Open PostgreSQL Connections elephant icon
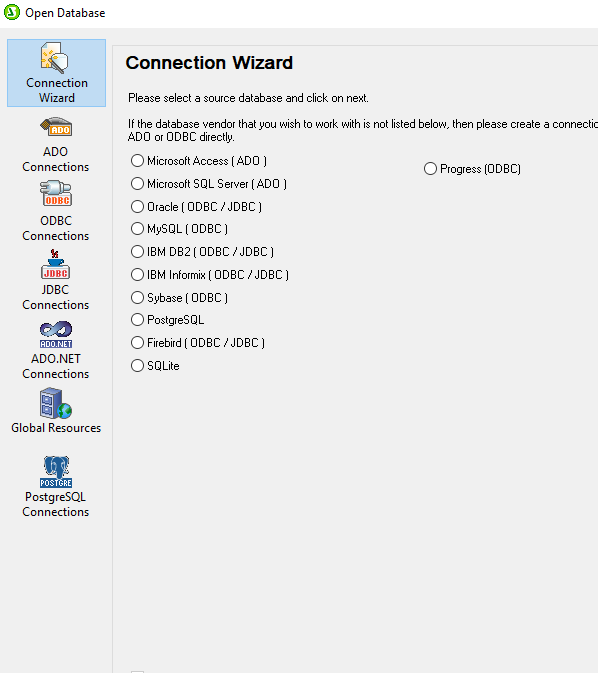598x673 pixels. pyautogui.click(x=56, y=472)
